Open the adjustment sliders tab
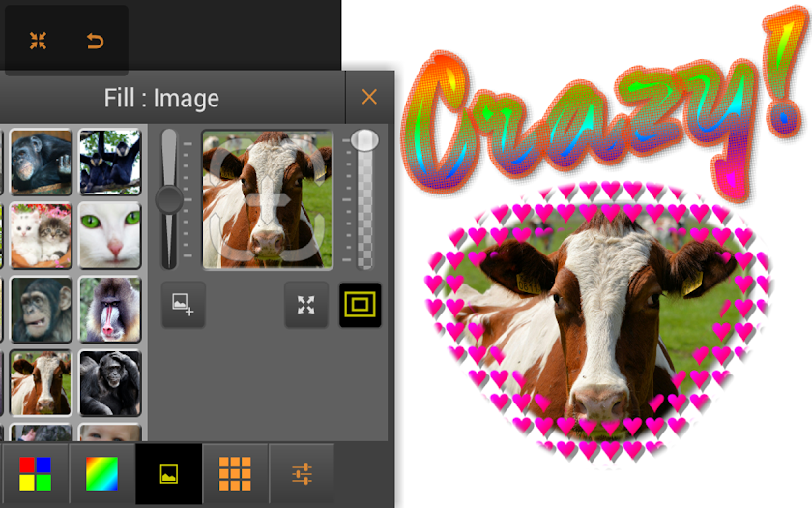The image size is (812, 508). 302,473
